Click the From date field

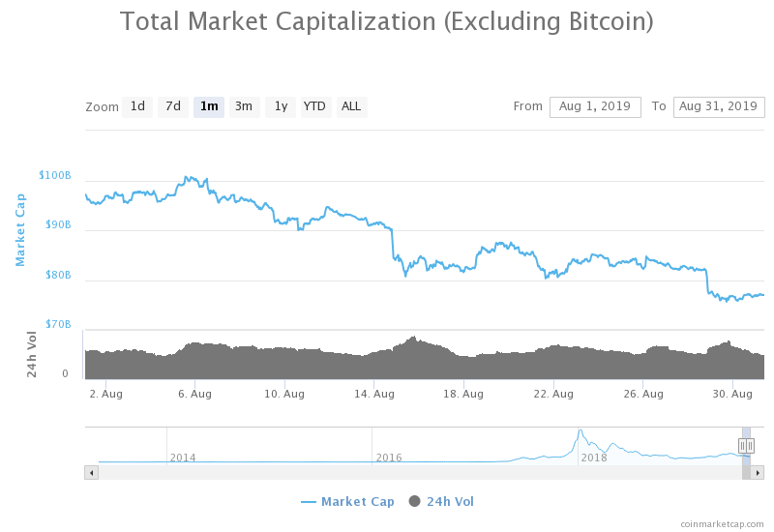click(595, 106)
